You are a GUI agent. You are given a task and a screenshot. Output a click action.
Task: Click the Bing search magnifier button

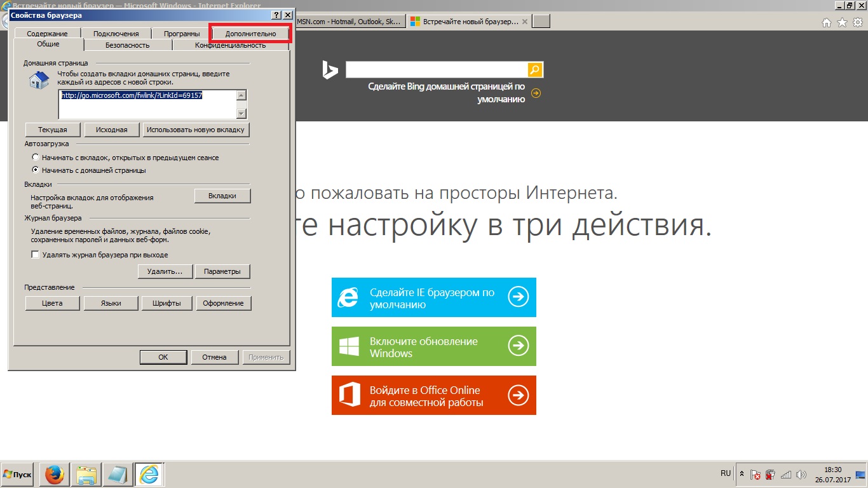point(535,69)
